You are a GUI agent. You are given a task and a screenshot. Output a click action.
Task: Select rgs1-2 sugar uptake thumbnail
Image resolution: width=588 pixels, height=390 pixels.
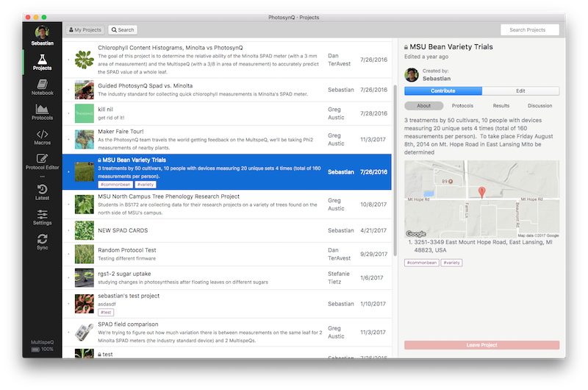point(84,277)
